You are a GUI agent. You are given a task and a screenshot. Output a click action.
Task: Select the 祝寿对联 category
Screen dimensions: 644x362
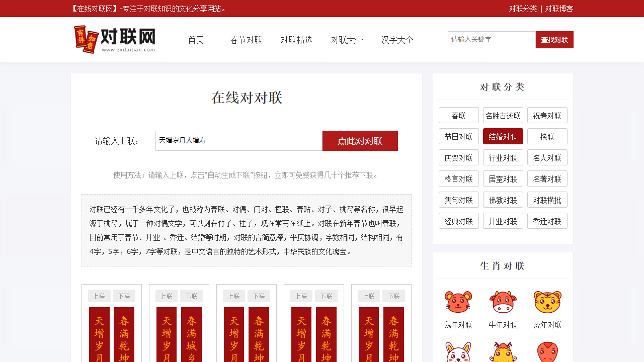[547, 115]
